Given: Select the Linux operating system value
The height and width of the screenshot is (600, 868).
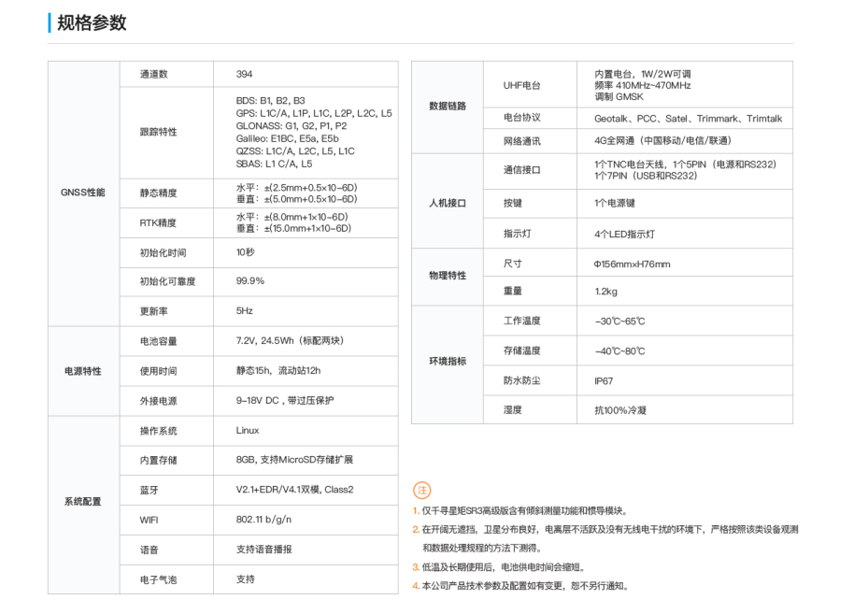Looking at the screenshot, I should point(248,431).
